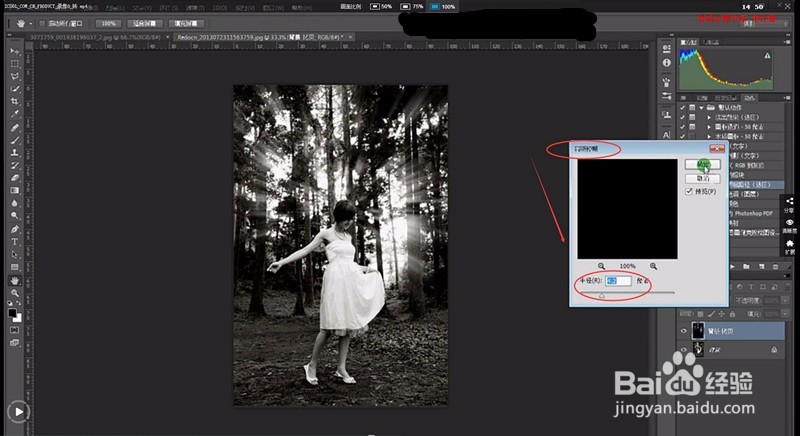The height and width of the screenshot is (436, 800).
Task: Select the Path Selection tool
Action: coord(15,254)
